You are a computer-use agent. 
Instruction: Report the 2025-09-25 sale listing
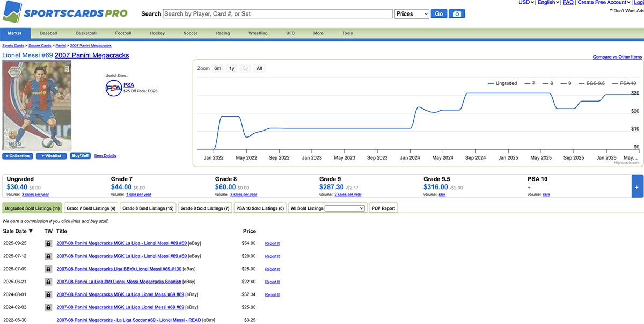272,243
